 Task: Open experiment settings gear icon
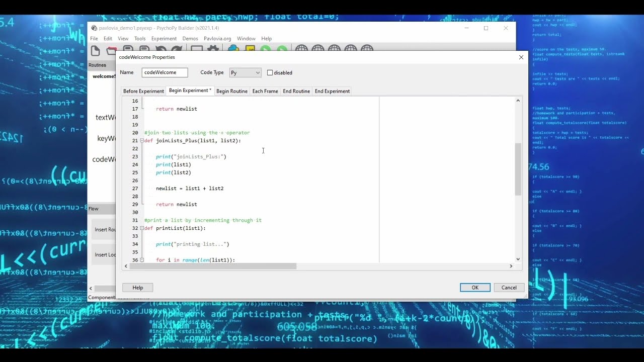(x=213, y=49)
